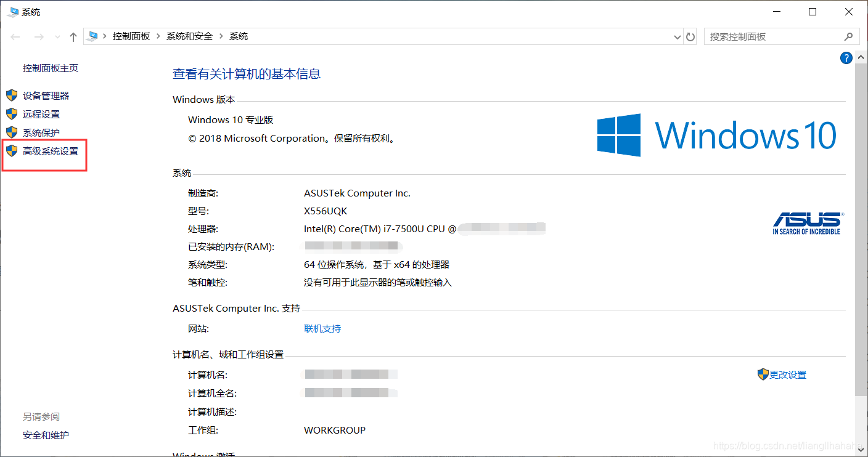The image size is (868, 457).
Task: Click the 计算机全名 label
Action: click(x=212, y=394)
